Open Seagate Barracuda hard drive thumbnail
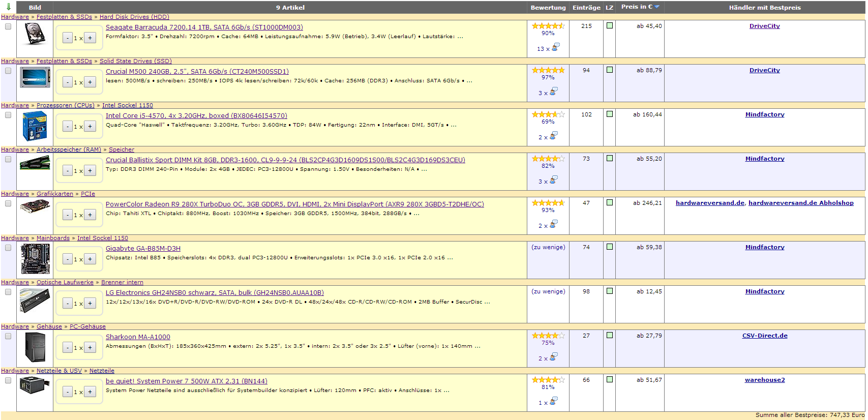Image resolution: width=868 pixels, height=420 pixels. coord(35,35)
